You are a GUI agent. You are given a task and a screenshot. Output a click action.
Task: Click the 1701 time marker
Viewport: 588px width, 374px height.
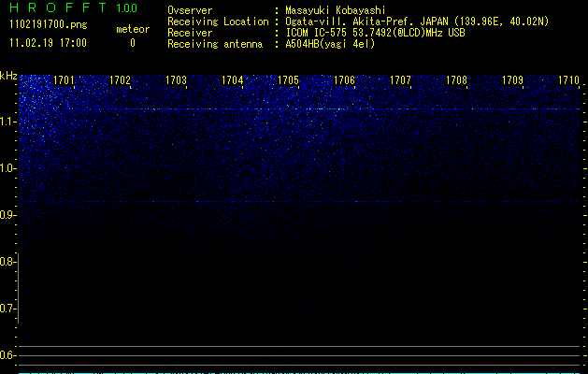[64, 80]
